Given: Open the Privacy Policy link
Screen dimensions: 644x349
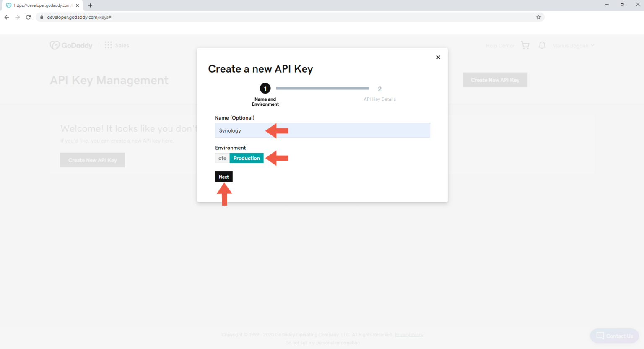Looking at the screenshot, I should (x=409, y=334).
